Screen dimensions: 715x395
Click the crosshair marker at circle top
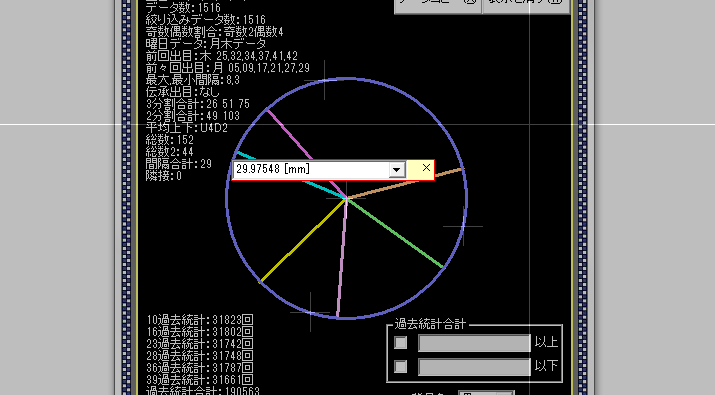click(x=324, y=80)
